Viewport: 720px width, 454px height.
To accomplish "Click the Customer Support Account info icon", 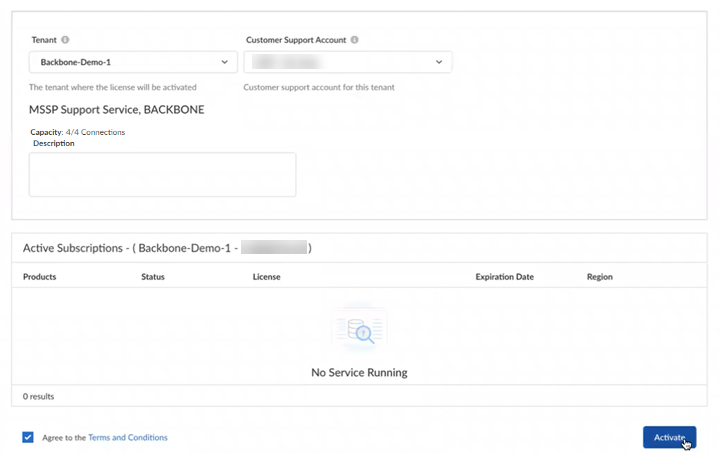I will pyautogui.click(x=354, y=40).
